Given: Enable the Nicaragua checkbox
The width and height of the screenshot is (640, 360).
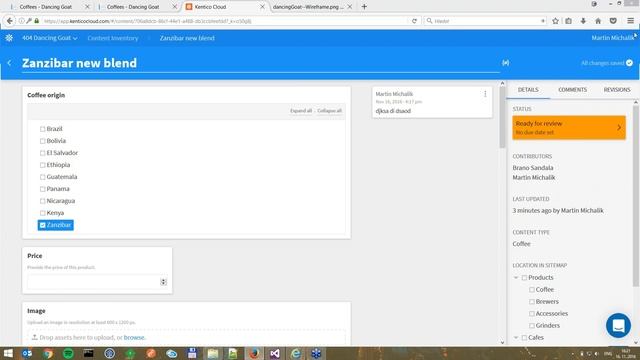Looking at the screenshot, I should pyautogui.click(x=42, y=201).
